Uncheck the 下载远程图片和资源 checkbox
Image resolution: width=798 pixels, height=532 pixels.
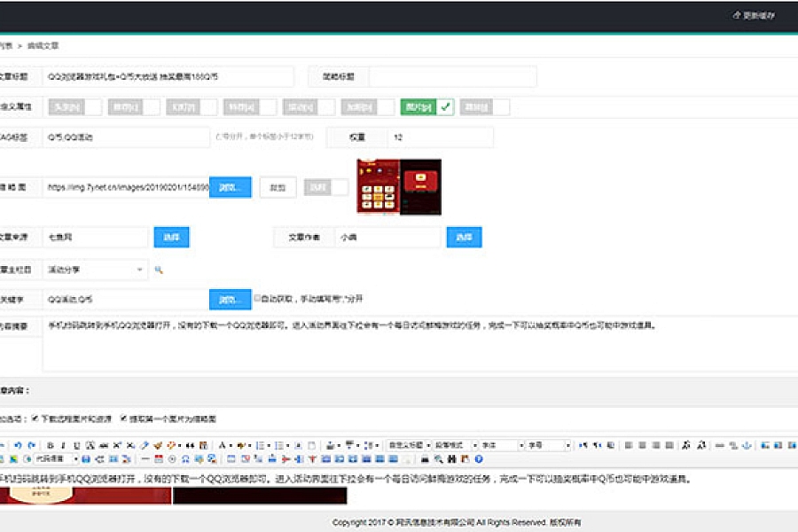pyautogui.click(x=35, y=419)
